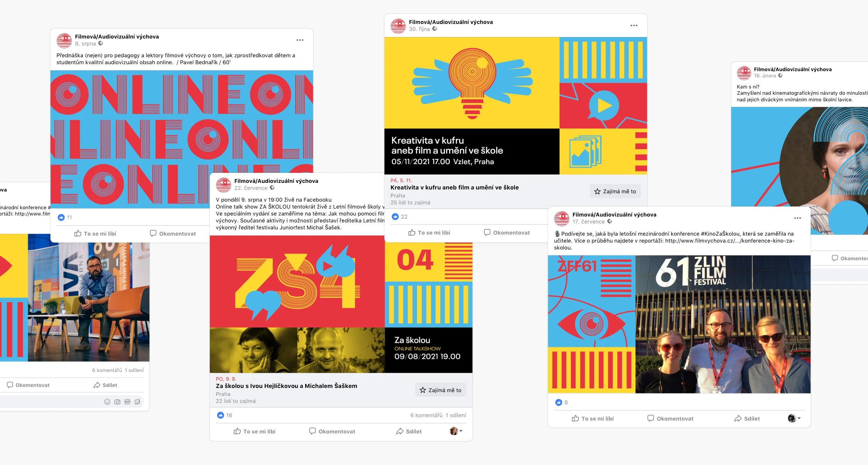
Task: Click the like reaction icon showing 22 likes
Action: point(395,217)
